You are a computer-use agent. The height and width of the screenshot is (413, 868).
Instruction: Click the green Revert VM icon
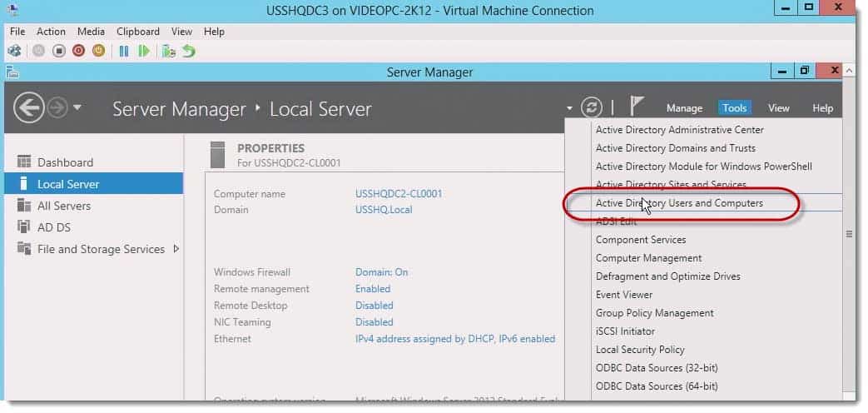tap(189, 51)
